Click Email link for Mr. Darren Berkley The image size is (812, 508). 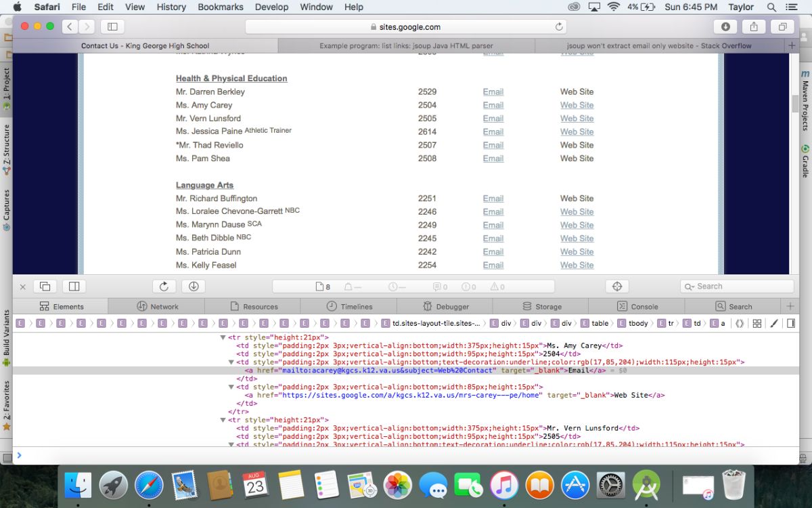pyautogui.click(x=493, y=91)
